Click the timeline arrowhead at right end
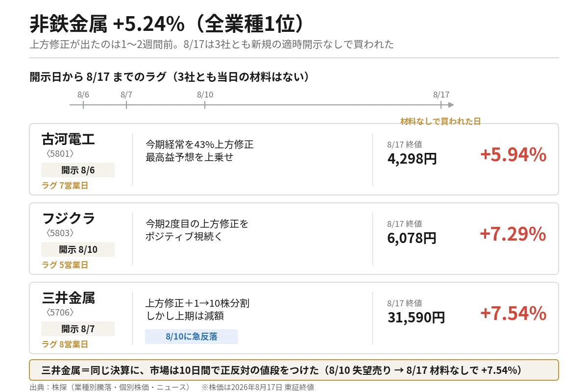Viewport: 588px width, 392px height. tap(451, 104)
